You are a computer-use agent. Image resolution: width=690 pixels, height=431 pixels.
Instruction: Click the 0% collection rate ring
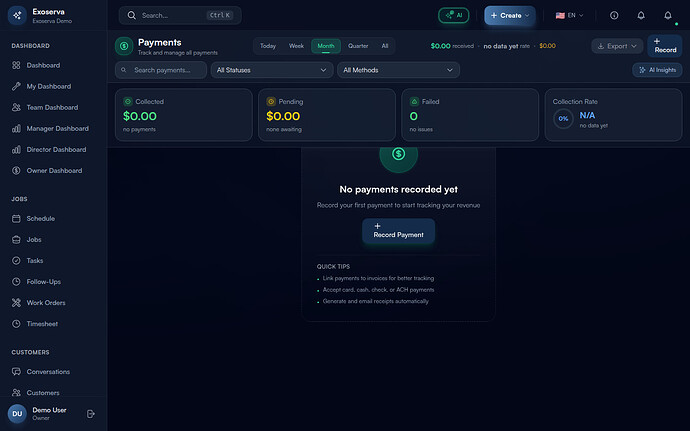click(x=563, y=118)
